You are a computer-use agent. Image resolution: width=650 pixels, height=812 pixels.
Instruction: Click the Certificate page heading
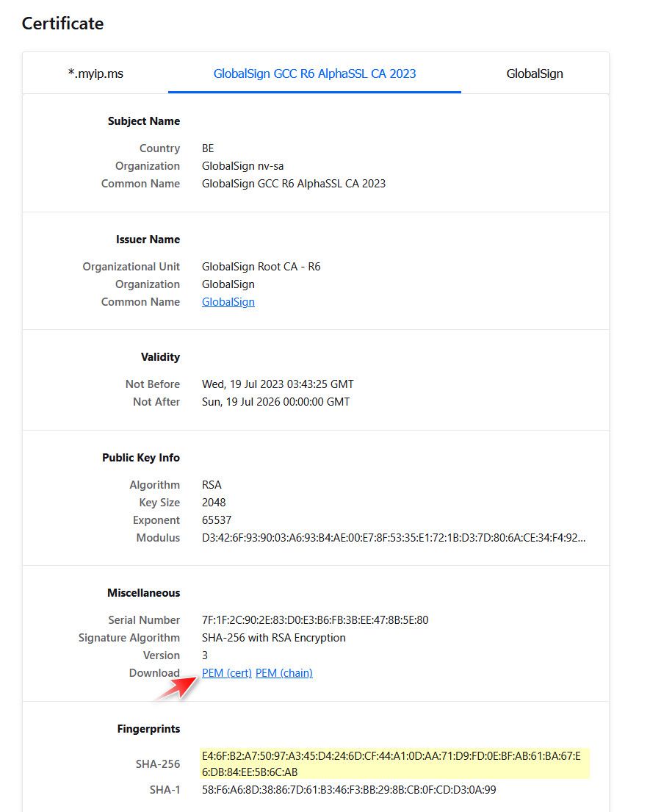pos(62,24)
